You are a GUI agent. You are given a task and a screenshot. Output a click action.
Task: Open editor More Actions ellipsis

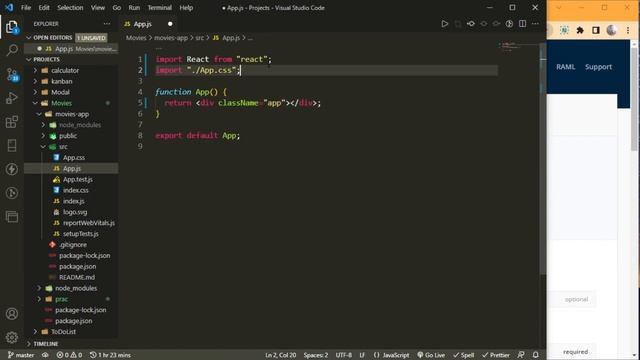point(535,24)
